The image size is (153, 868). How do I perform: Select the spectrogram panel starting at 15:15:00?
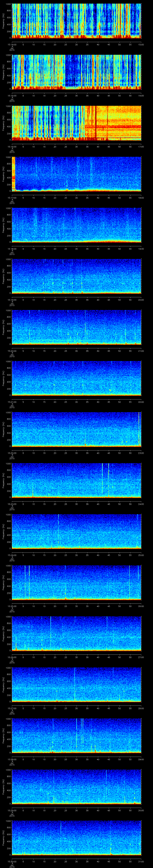point(77,72)
